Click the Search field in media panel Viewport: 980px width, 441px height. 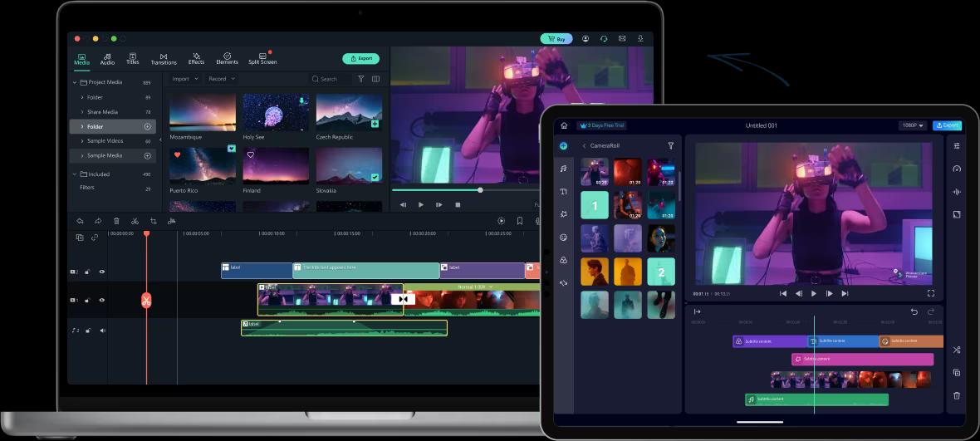pyautogui.click(x=330, y=79)
